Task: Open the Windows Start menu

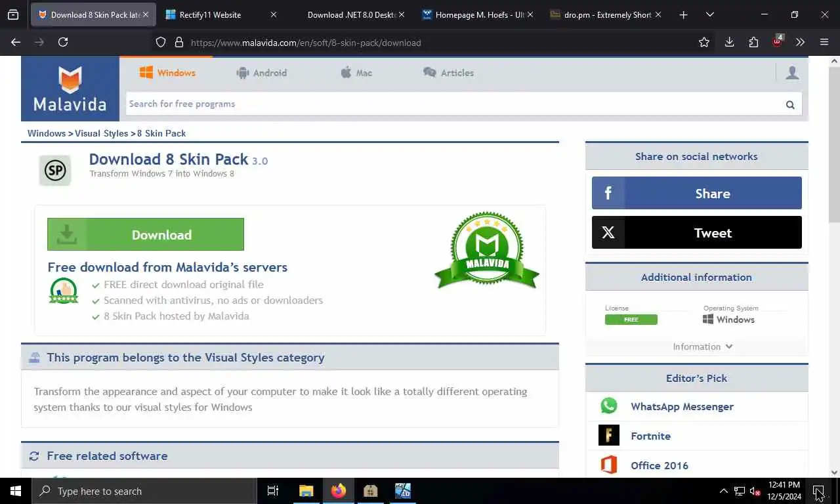Action: click(16, 491)
